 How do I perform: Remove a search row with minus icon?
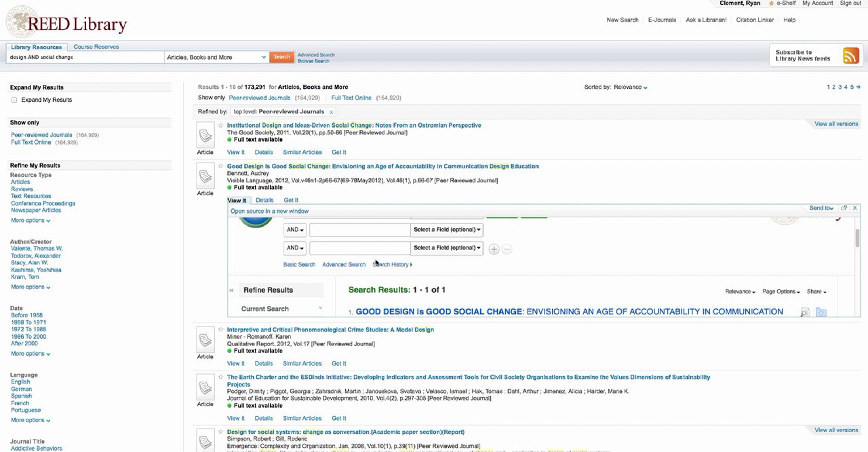(x=507, y=249)
